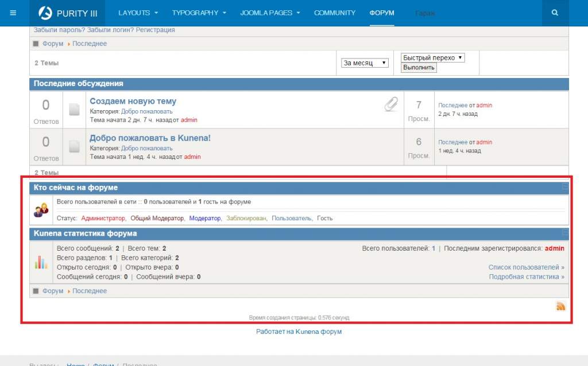Open Подробная статистика » link
This screenshot has width=588, height=366.
[x=527, y=277]
